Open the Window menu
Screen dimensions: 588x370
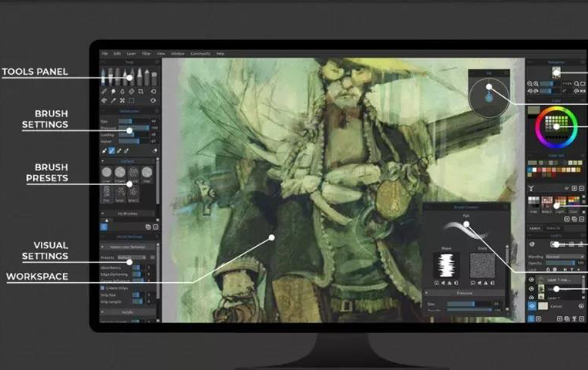[178, 54]
